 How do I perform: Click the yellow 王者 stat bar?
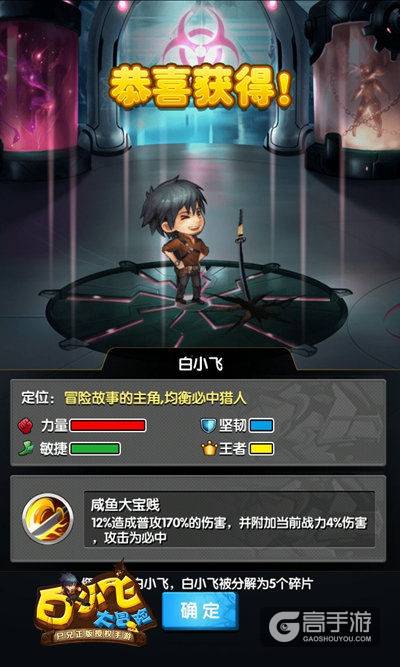262,448
